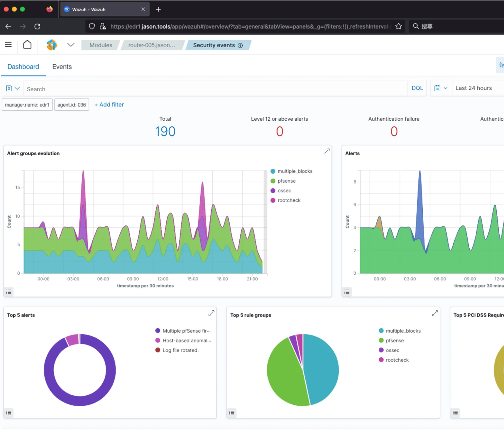Toggle legend list on Top 5 alerts

[x=9, y=413]
